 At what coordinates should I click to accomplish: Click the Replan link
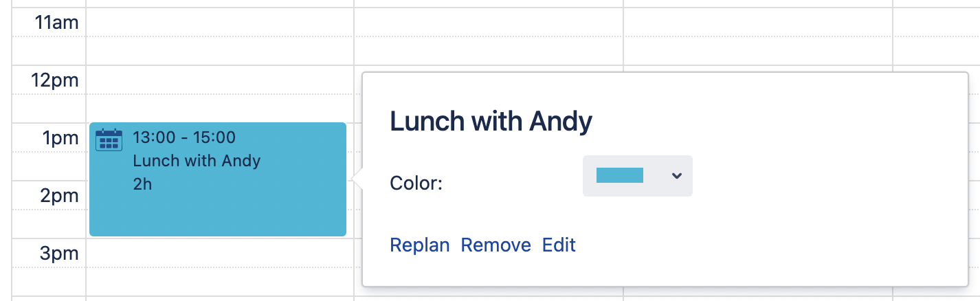[419, 245]
